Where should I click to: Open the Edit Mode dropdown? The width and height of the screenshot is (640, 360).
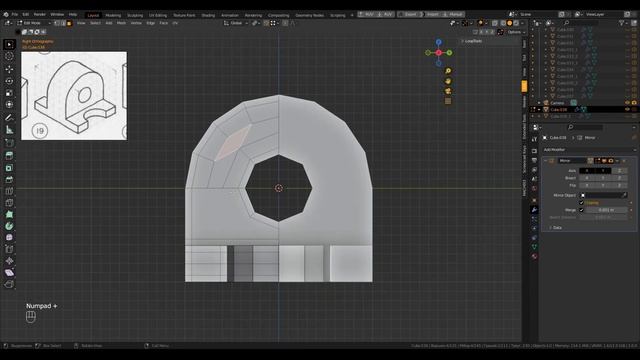tap(34, 23)
